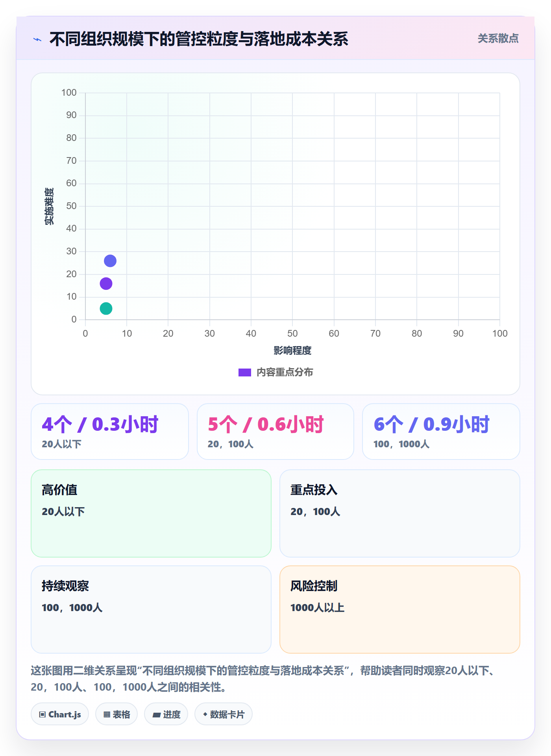The image size is (551, 756).
Task: Open the 风险控制 quadrant card heading
Action: [x=314, y=586]
